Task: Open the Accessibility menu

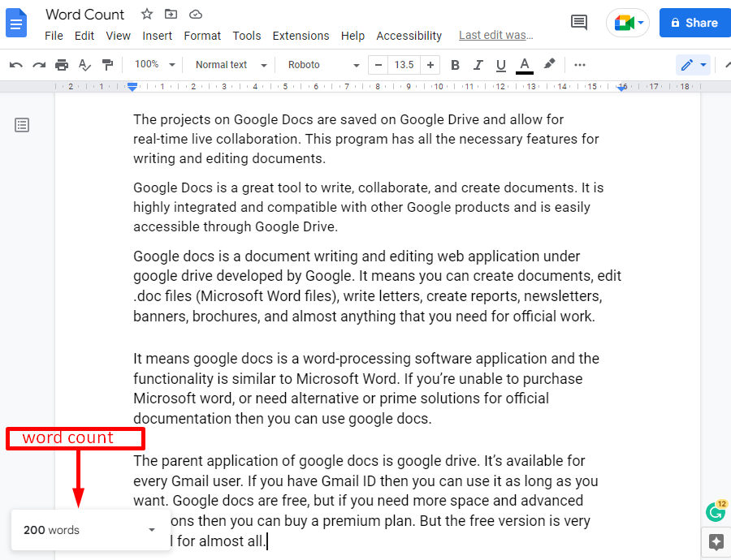Action: [409, 36]
